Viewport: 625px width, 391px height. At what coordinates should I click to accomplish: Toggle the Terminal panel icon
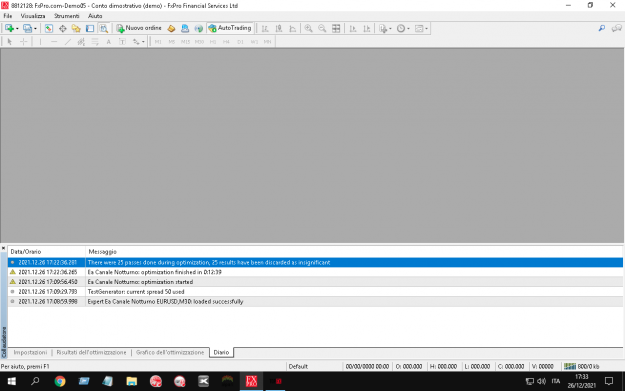(90, 28)
